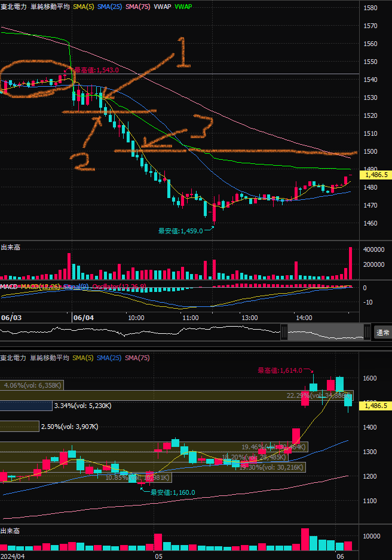Viewport: 392px width, 560px height.
Task: Select the 最安値:1,459.0 low marker
Action: point(180,231)
